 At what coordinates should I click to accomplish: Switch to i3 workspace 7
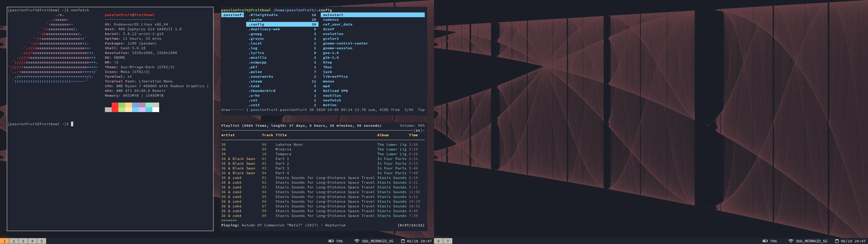point(448,241)
